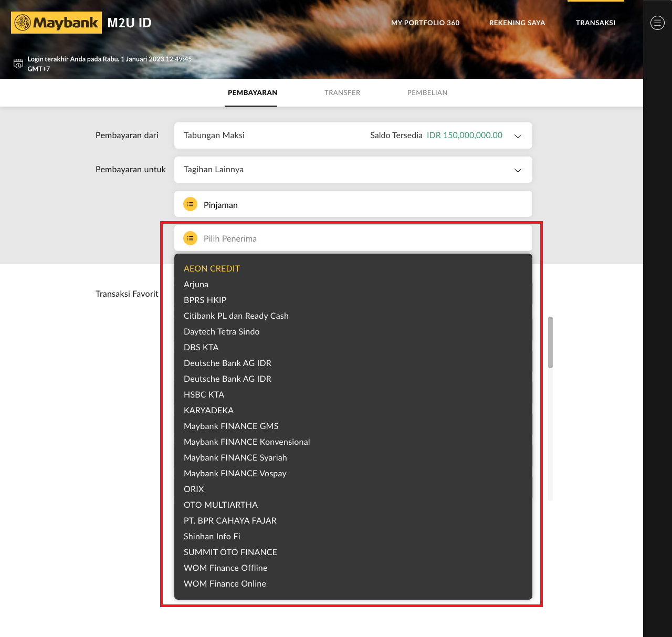Open My Portfolio 360 menu
This screenshot has height=637, width=672.
[x=425, y=23]
